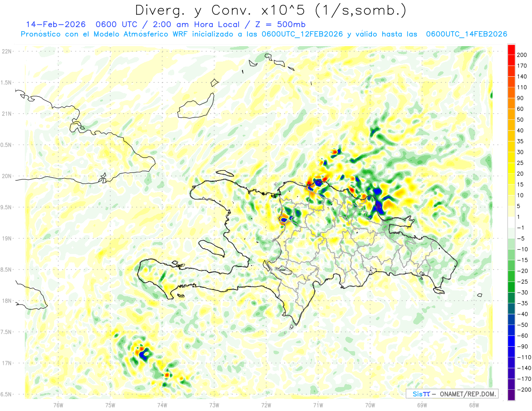Click the positive '10' color bar value
532x411 pixels.
[x=521, y=195]
